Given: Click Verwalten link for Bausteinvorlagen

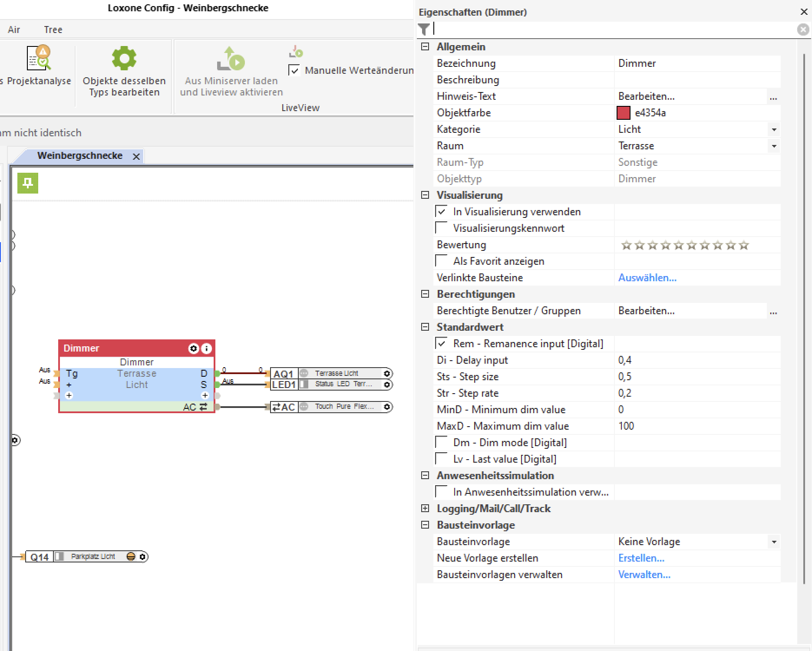Looking at the screenshot, I should click(644, 575).
